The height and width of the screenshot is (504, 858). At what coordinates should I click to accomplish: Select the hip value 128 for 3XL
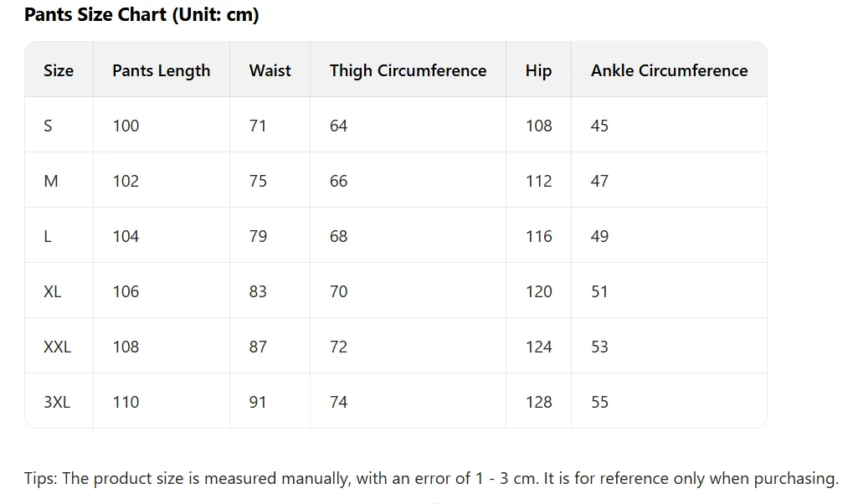point(539,402)
